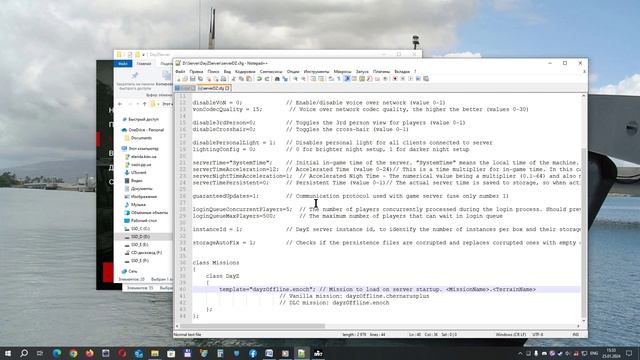The height and width of the screenshot is (360, 640).
Task: Open quick access toolbar dropdown in Explorer titlebar
Action: pyautogui.click(x=143, y=54)
